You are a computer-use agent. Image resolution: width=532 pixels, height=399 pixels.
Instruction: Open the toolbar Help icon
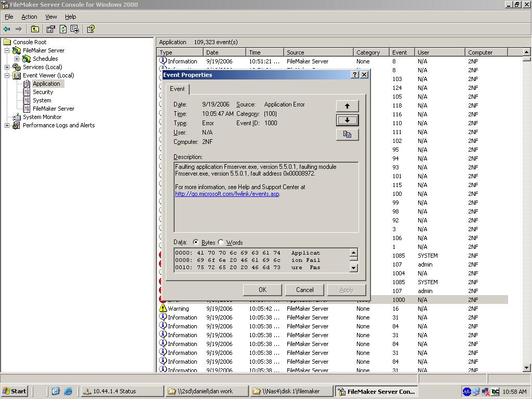click(x=90, y=29)
